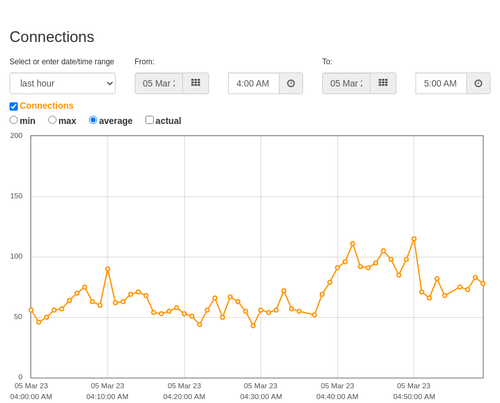Click the y-axis value 150
500x403 pixels.
(16, 196)
